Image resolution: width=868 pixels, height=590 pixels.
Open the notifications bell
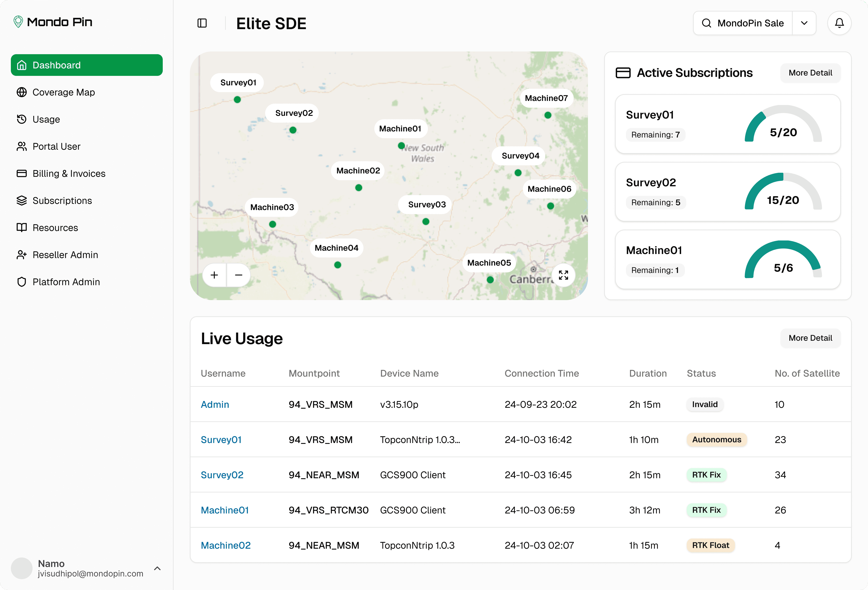coord(839,23)
